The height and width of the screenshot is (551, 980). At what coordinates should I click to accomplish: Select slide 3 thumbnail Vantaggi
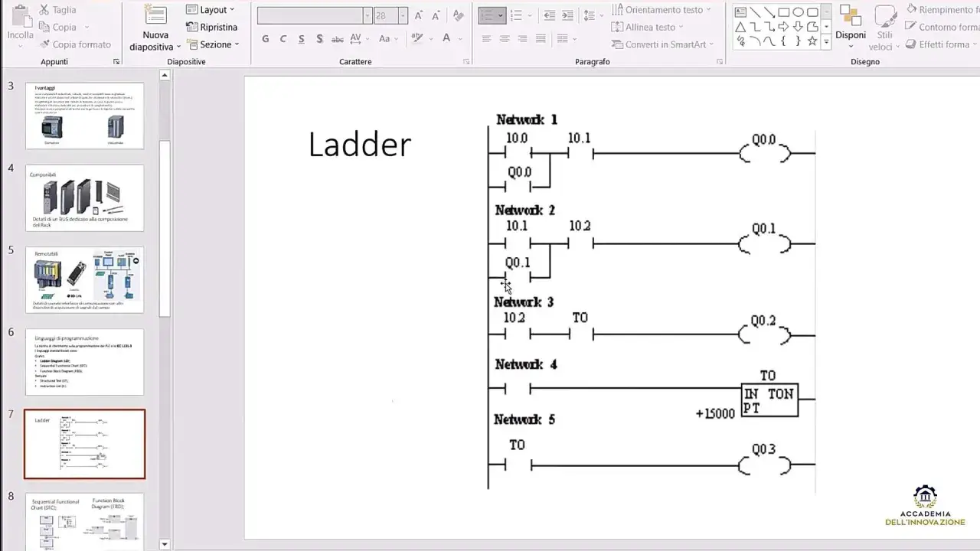(84, 116)
